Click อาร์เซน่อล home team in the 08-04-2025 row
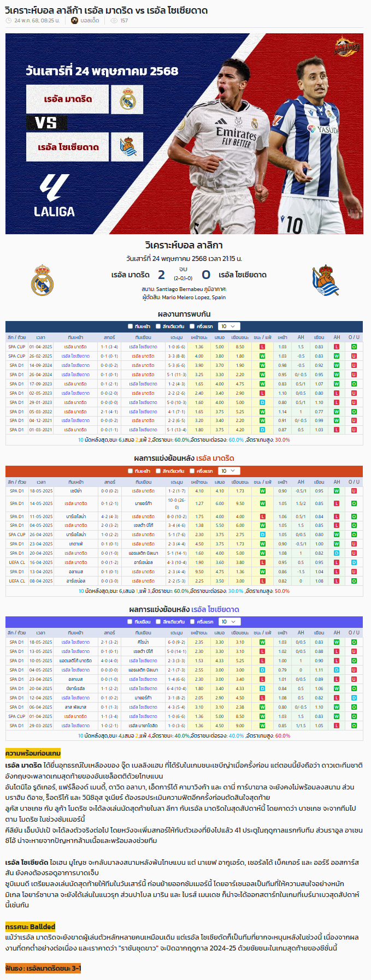The width and height of the screenshot is (371, 980). coord(75,581)
